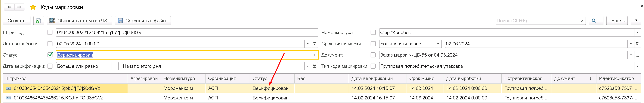This screenshot has height=103, width=644.
Task: Click the forward navigation arrow
Action: tap(19, 7)
